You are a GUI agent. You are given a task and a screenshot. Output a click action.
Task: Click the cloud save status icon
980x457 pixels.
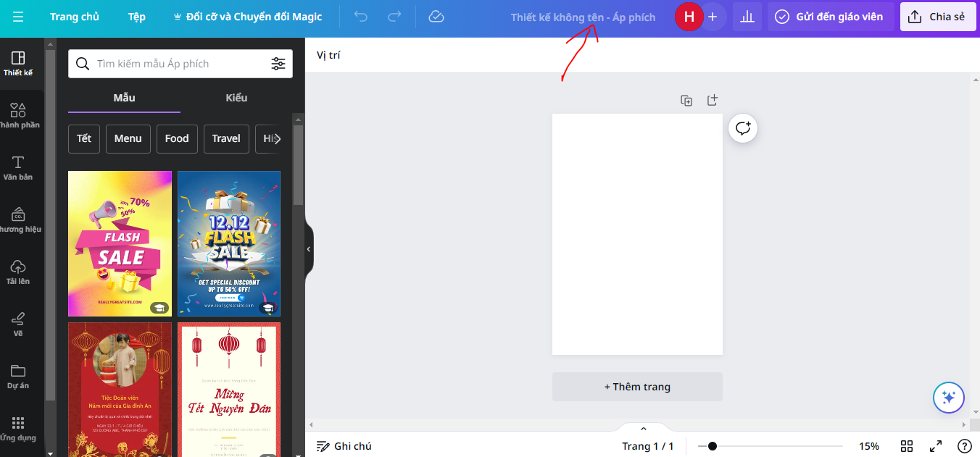(436, 17)
